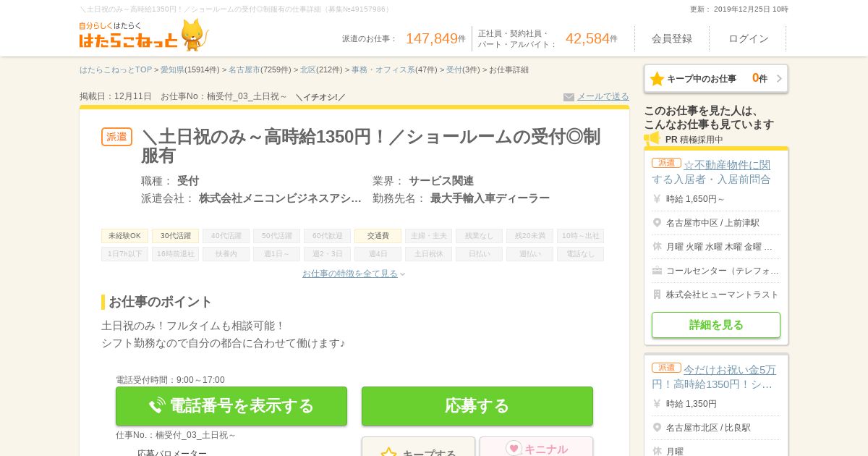The image size is (868, 456).
Task: Click the pink キニナル button
Action: click(536, 447)
